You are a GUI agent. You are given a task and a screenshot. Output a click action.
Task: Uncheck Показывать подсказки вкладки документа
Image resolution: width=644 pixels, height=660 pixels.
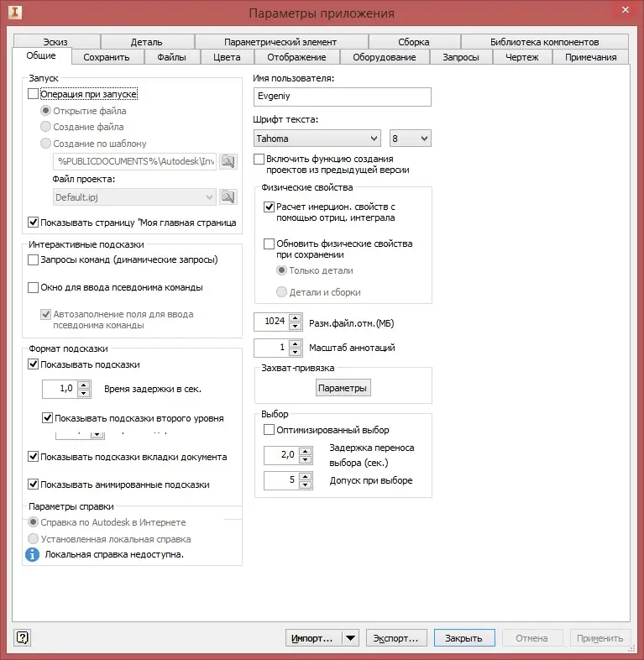tap(33, 456)
